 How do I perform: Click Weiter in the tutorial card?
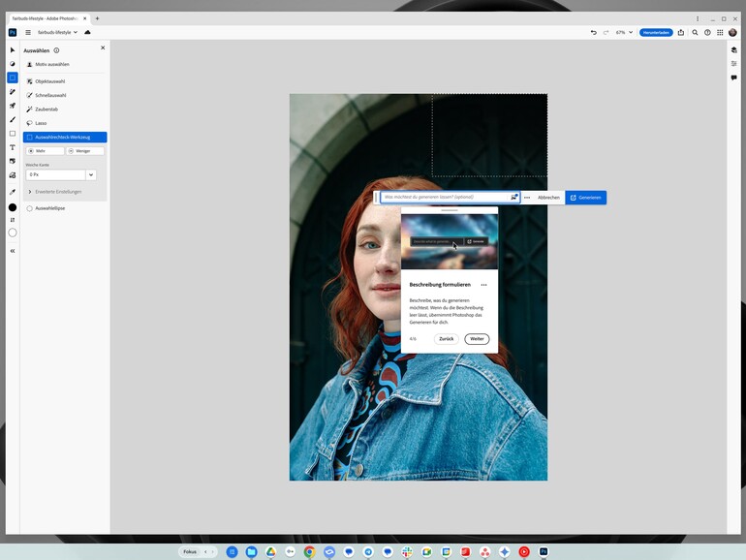(477, 339)
